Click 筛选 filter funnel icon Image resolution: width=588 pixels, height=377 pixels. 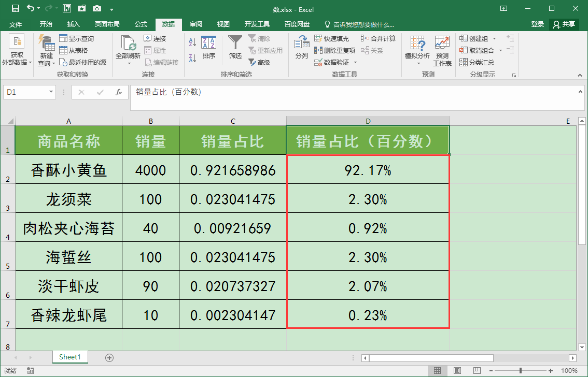coord(235,48)
